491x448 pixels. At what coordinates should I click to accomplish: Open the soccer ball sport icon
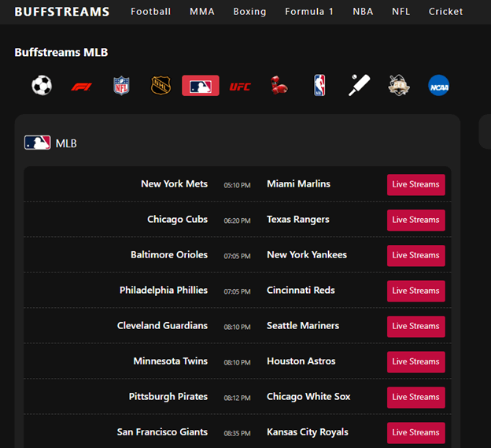click(x=42, y=85)
